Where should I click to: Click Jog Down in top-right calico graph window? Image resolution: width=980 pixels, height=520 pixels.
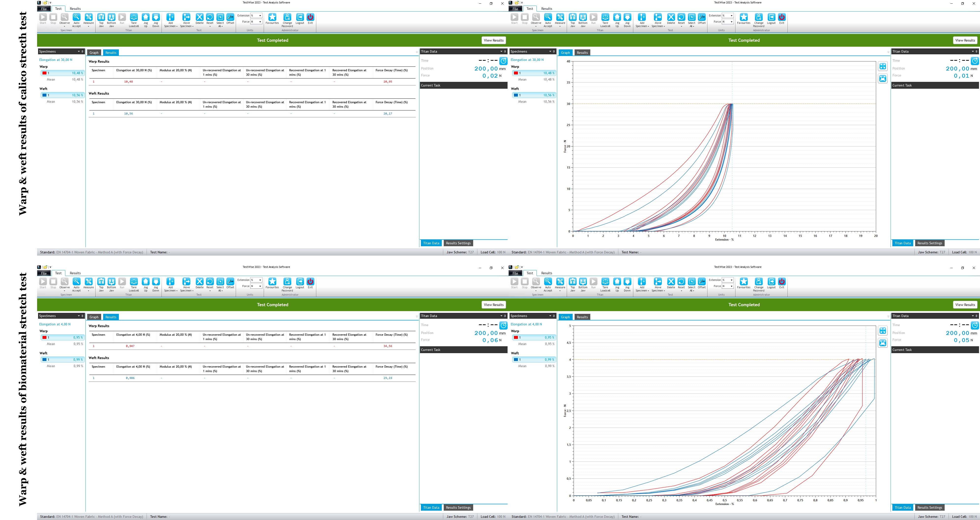627,17
